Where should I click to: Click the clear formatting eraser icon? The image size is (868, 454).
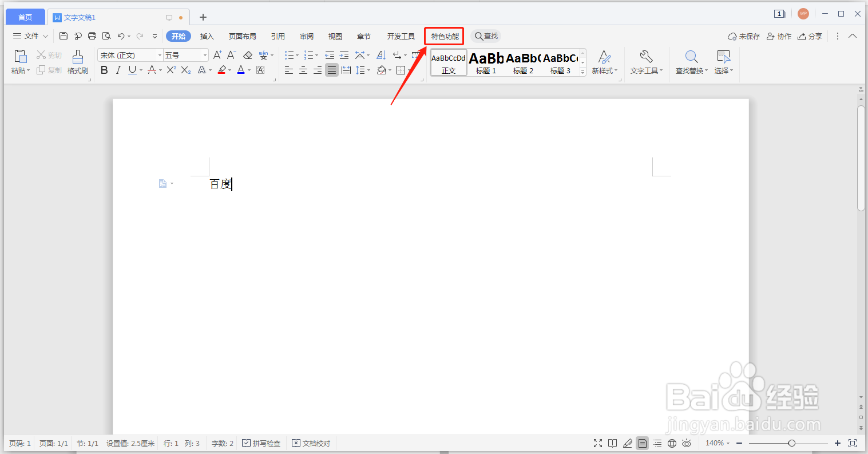coord(248,55)
